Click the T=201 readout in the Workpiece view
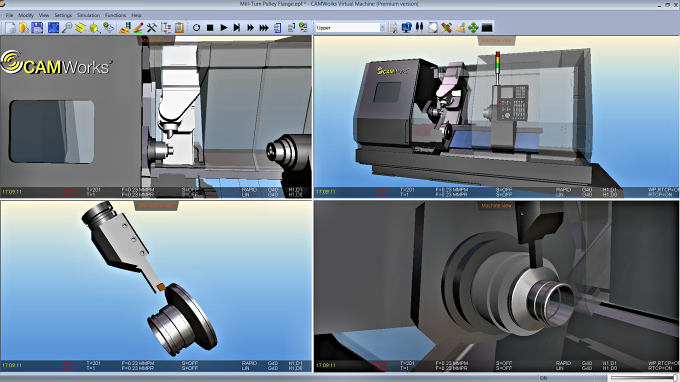 pos(93,363)
